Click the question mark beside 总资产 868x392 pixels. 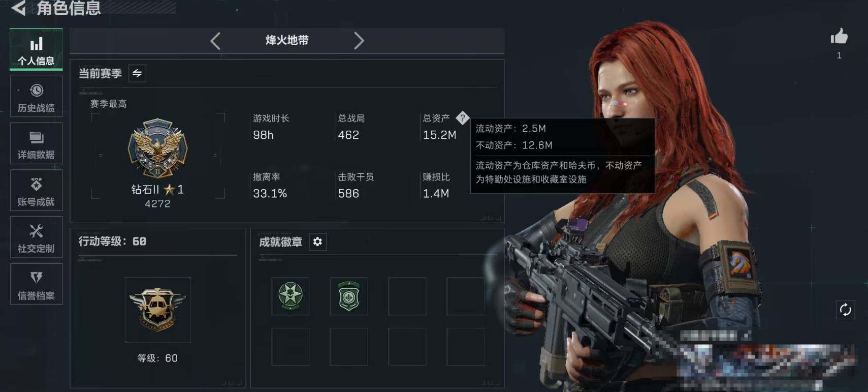(462, 118)
